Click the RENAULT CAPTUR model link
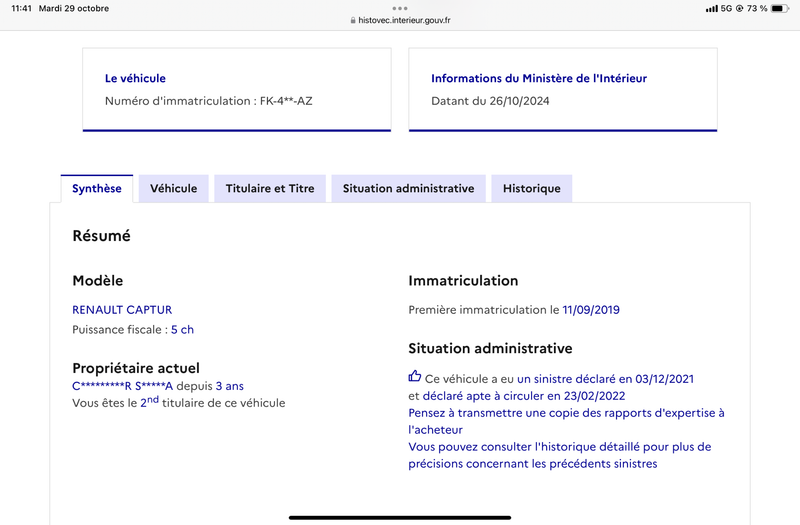The height and width of the screenshot is (525, 800). (122, 310)
